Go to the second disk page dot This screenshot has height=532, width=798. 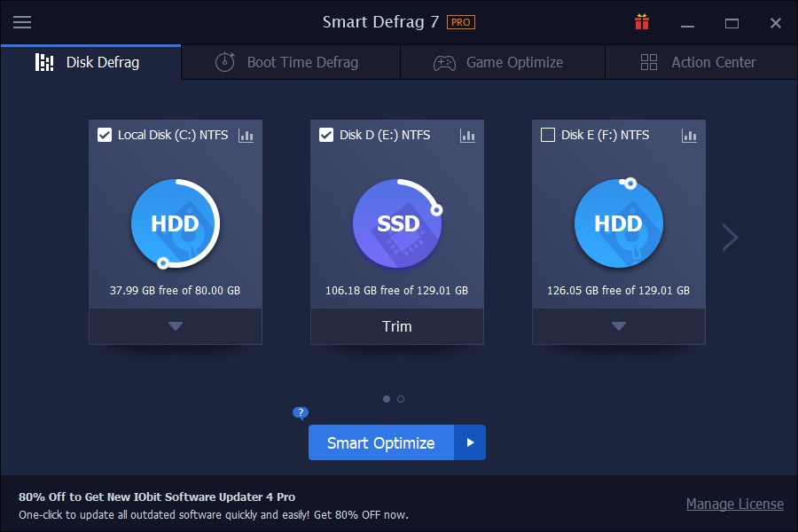tap(400, 399)
